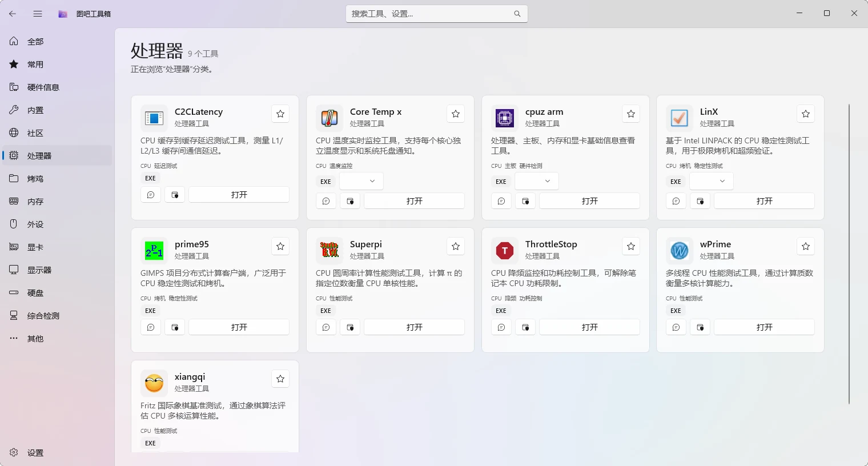Viewport: 868px width, 466px height.
Task: Click the search magnifier icon
Action: click(517, 14)
